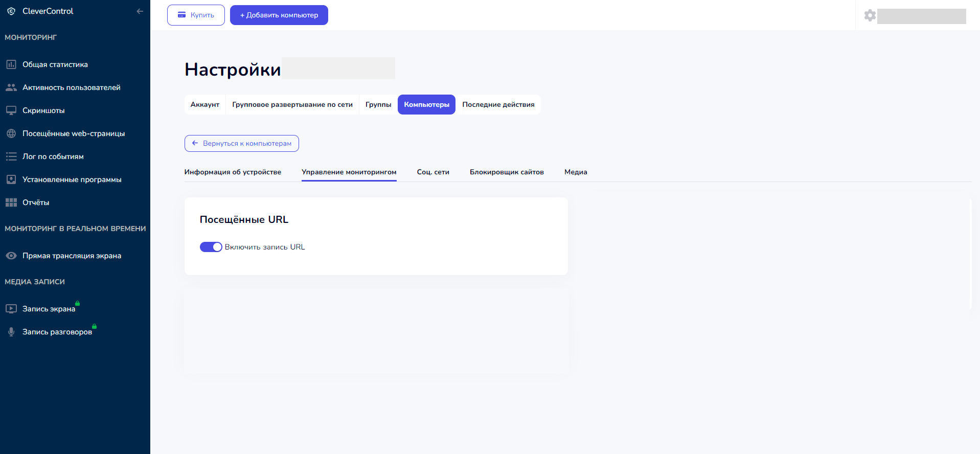
Task: Click the CleverControl shield logo icon
Action: click(x=11, y=11)
